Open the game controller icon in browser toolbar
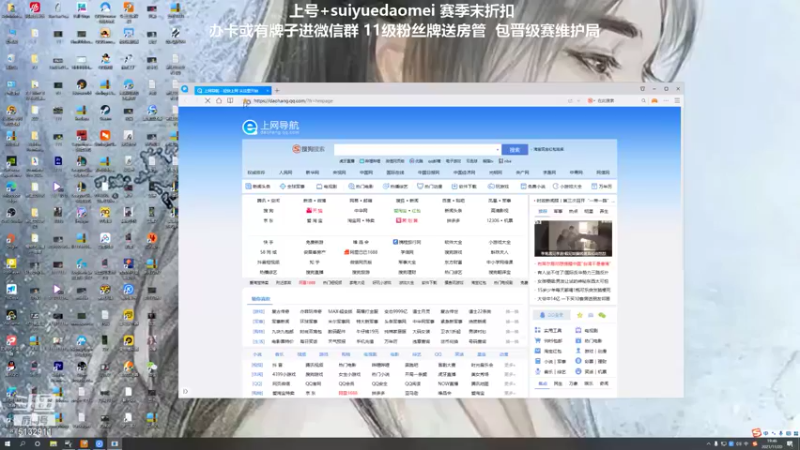The image size is (800, 450). click(655, 101)
